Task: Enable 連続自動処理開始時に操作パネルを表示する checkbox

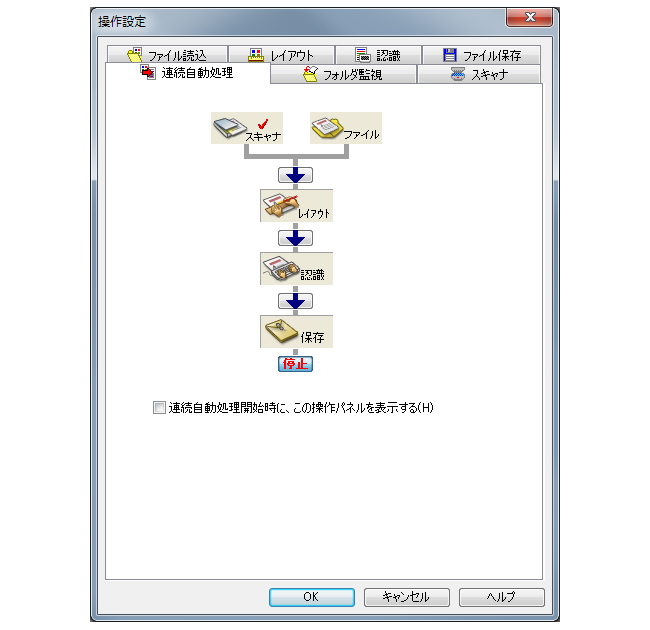Action: click(x=159, y=407)
